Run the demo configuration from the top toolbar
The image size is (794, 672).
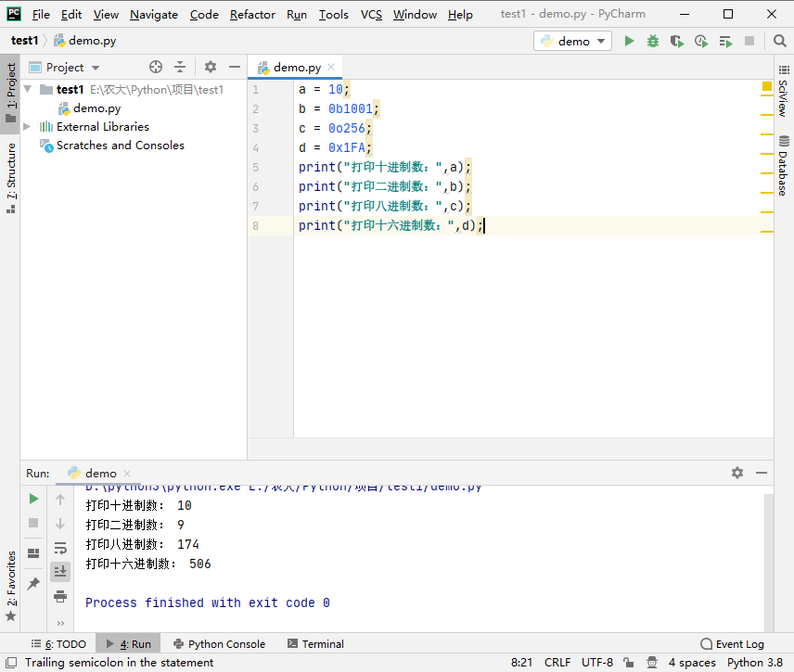point(630,41)
